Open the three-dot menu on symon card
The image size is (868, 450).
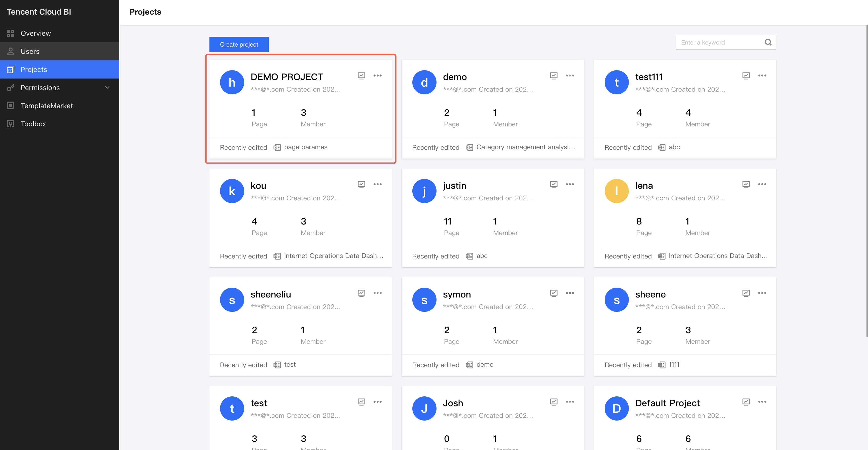click(570, 293)
